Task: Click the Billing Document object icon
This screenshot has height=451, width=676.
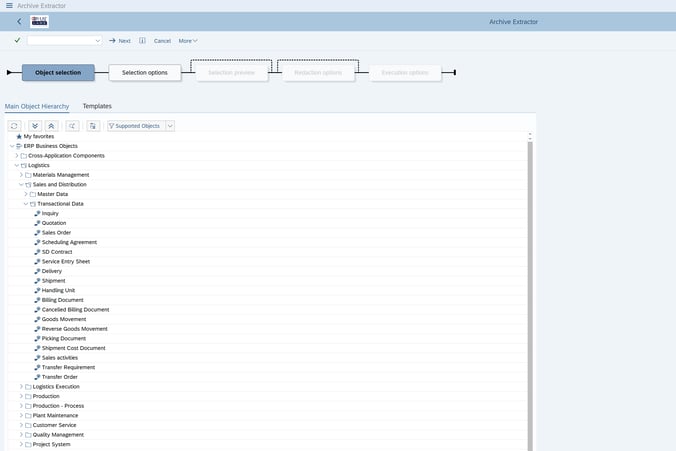Action: click(x=37, y=300)
